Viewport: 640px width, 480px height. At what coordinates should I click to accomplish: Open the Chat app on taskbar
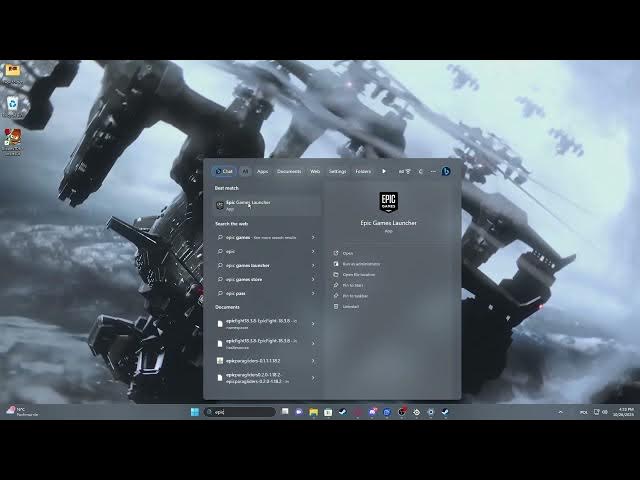299,412
